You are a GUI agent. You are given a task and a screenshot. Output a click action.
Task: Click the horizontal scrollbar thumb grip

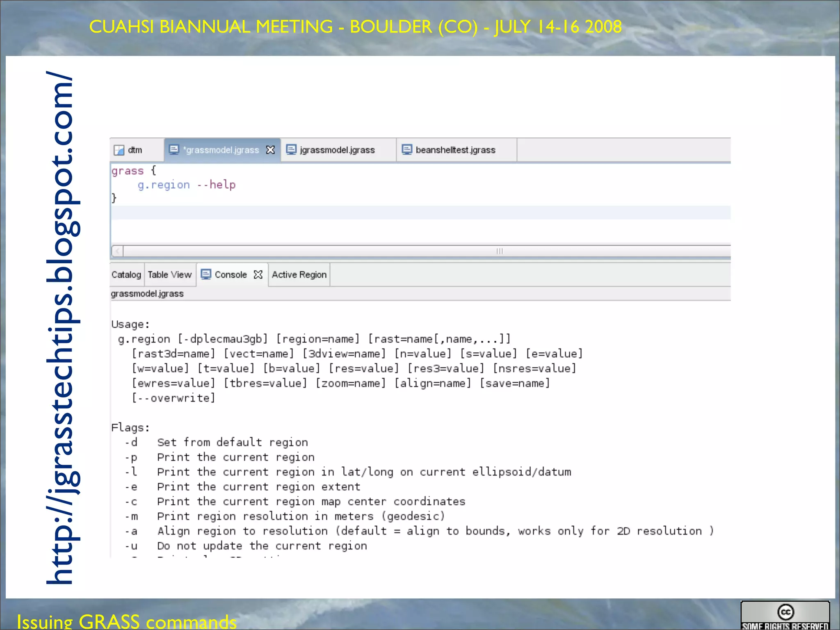pos(499,251)
